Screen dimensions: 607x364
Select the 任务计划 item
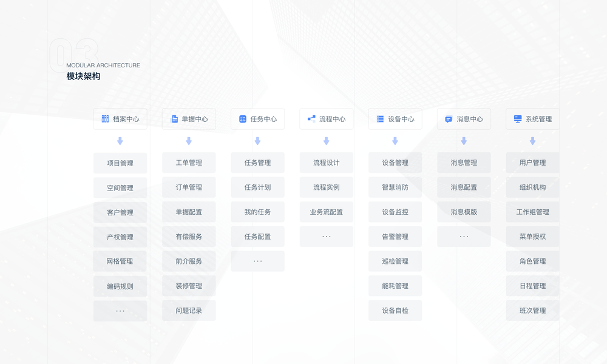click(x=257, y=187)
